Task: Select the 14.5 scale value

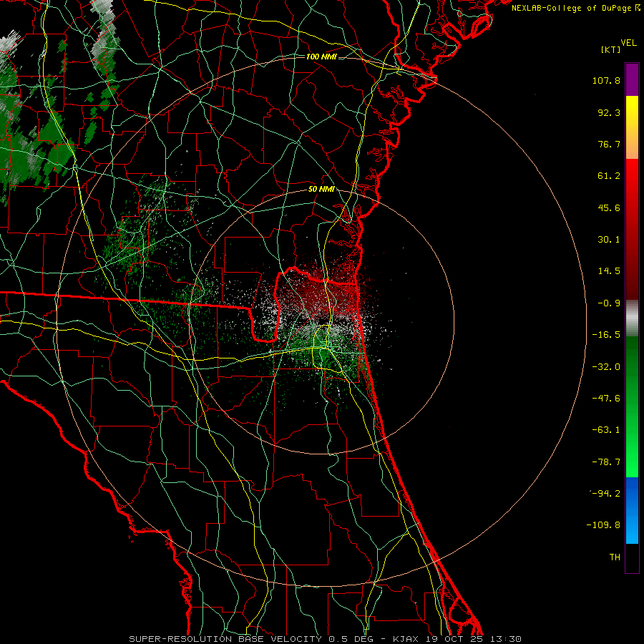Action: pos(609,271)
